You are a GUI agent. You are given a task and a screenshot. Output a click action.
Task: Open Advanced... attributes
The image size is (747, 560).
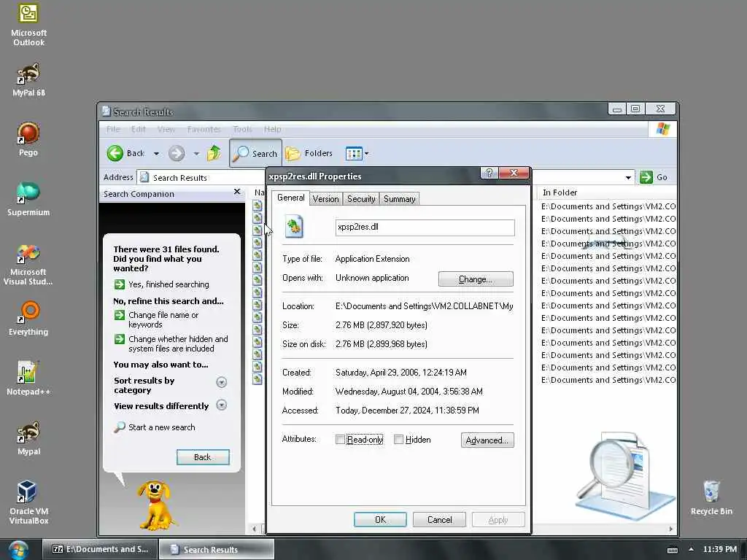point(487,440)
